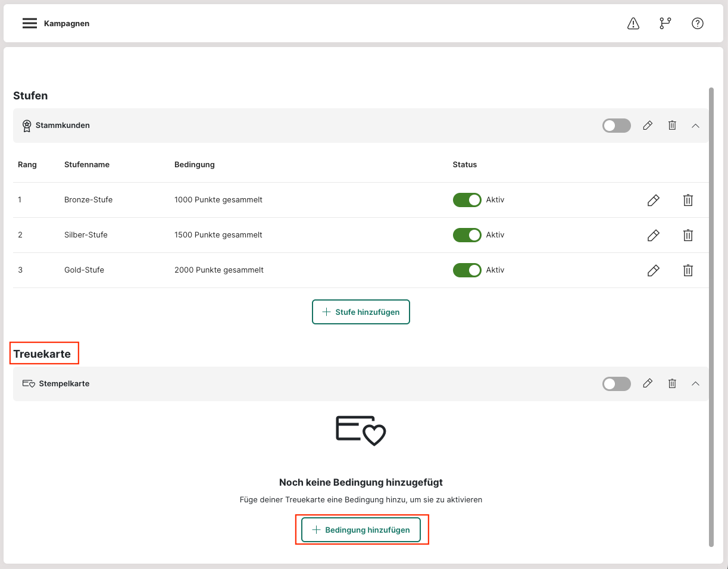Enable the Stempelkarte toggle switch
Image resolution: width=728 pixels, height=569 pixels.
click(616, 384)
